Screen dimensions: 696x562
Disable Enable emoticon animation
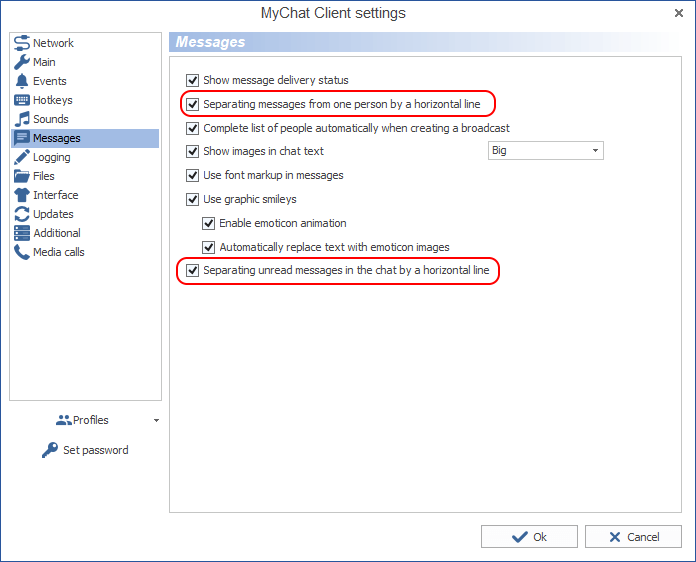209,223
